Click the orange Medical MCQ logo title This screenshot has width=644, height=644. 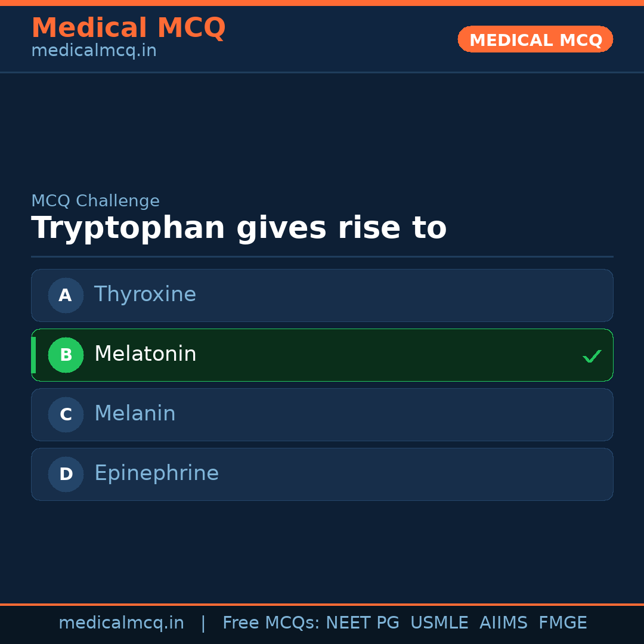point(128,28)
